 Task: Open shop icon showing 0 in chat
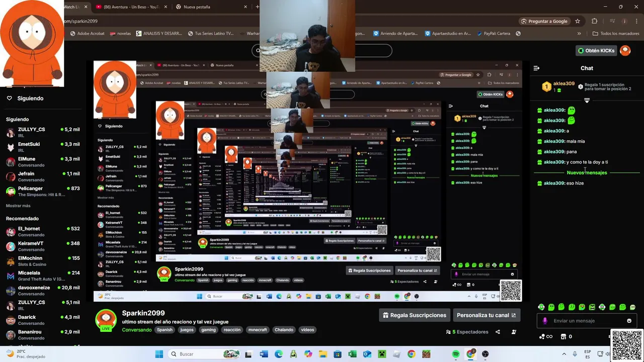[566, 337]
